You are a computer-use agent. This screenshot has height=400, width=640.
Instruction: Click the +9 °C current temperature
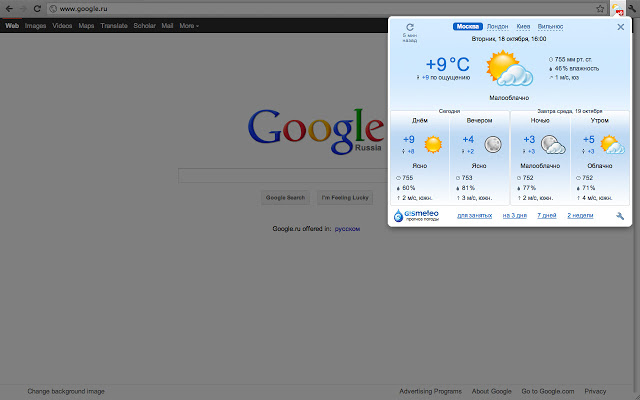pyautogui.click(x=447, y=64)
